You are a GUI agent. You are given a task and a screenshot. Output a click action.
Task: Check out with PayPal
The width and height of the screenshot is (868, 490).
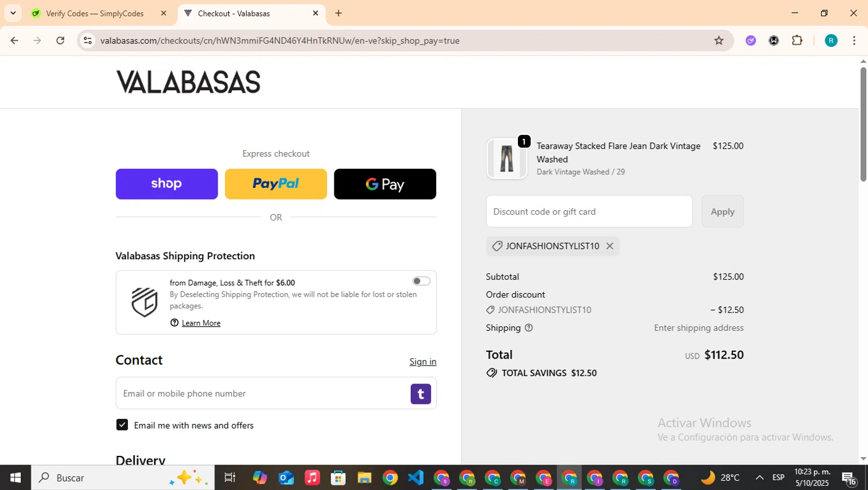[276, 184]
